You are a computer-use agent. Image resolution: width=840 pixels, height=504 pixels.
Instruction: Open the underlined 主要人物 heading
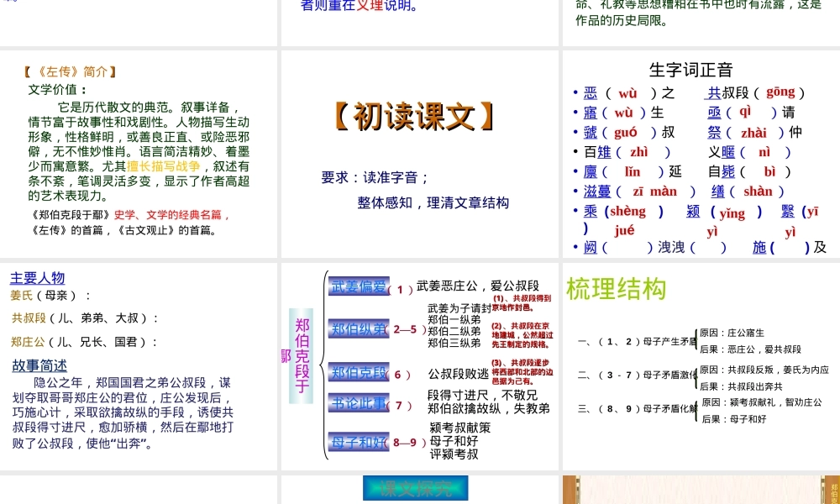point(38,278)
